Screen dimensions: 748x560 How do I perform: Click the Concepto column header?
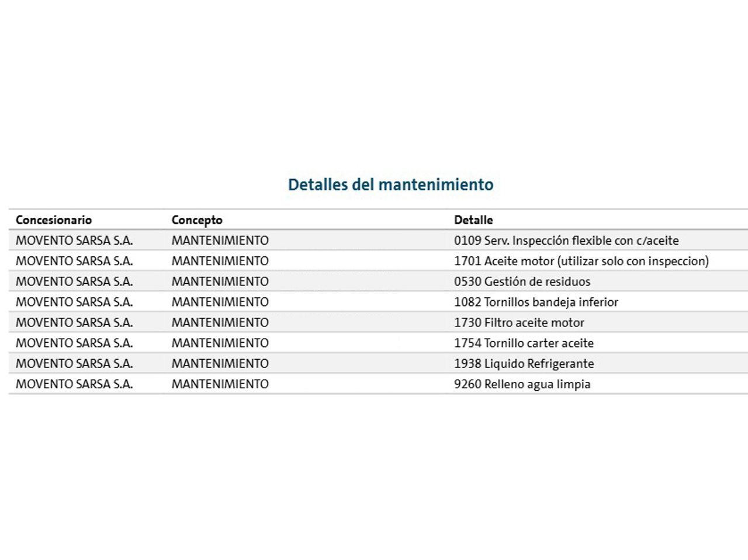coord(197,220)
